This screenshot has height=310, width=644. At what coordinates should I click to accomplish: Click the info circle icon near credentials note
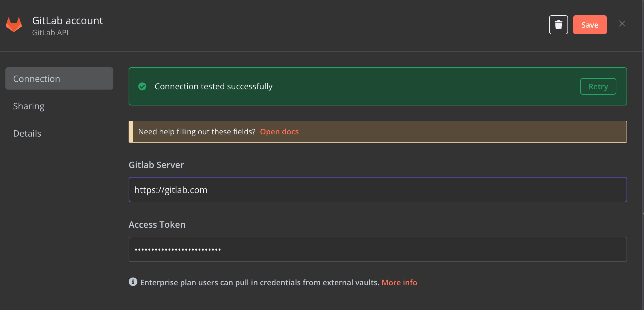pyautogui.click(x=133, y=282)
